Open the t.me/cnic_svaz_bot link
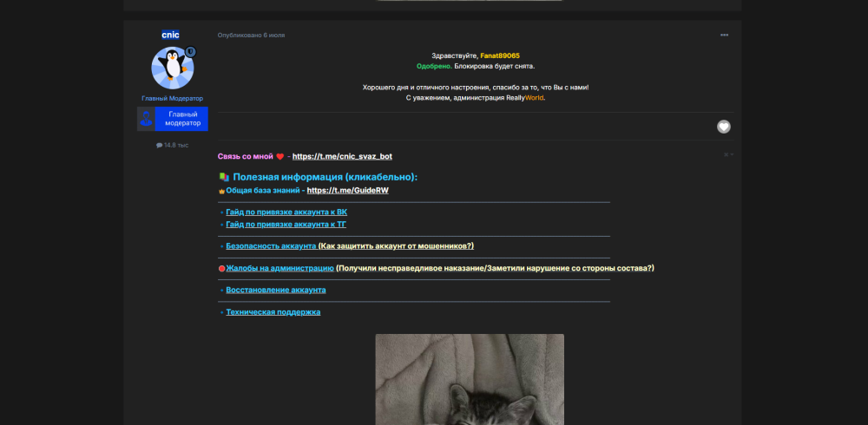This screenshot has height=425, width=868. [342, 157]
